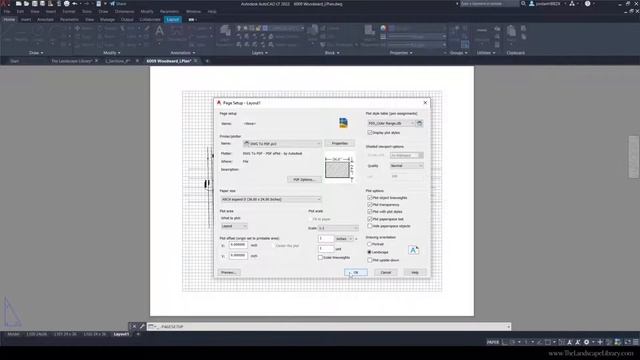Select Portrait drawing orientation
This screenshot has height=360, width=640.
[x=369, y=244]
